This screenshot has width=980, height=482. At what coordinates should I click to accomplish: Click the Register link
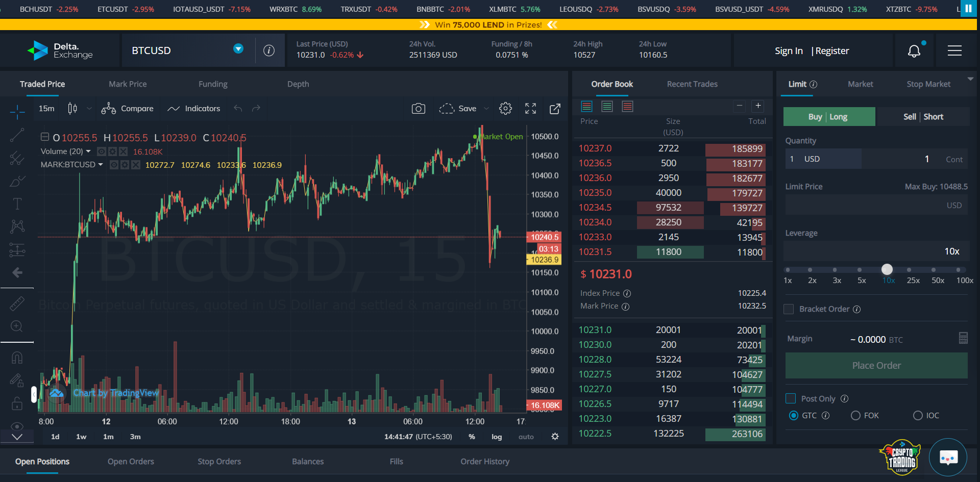[832, 51]
